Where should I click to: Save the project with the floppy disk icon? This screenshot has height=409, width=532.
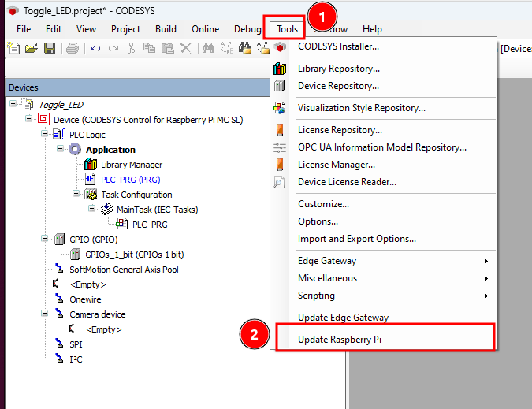pos(50,48)
